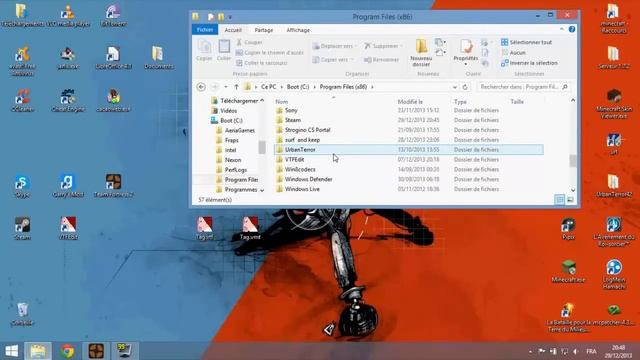
Task: Open the address bar history dropdown
Action: pos(455,87)
